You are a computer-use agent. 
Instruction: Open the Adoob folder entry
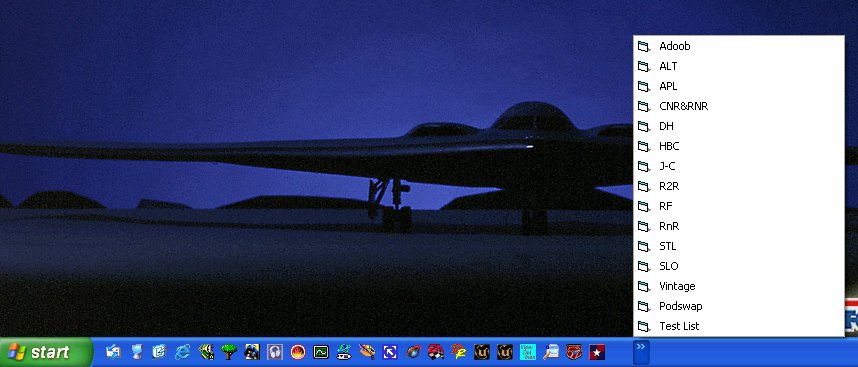[739, 46]
